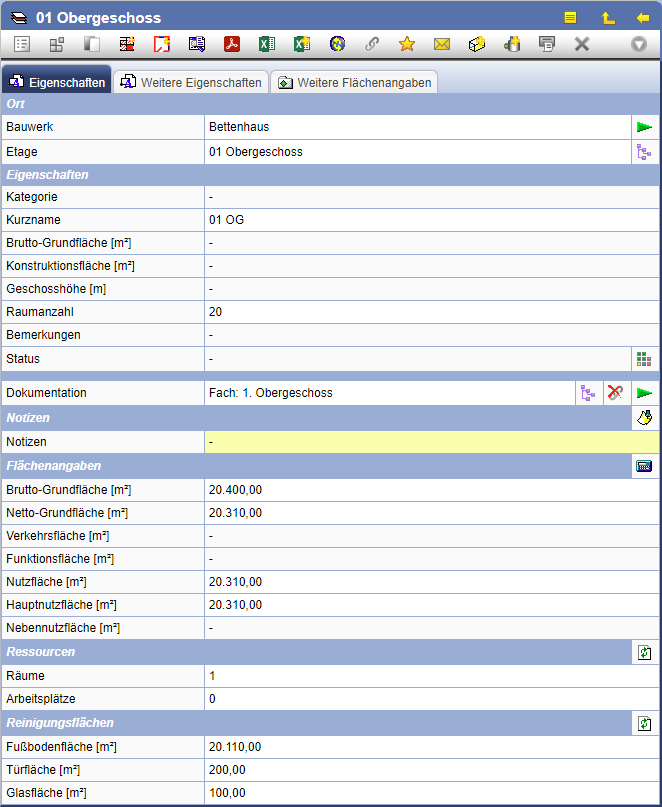The width and height of the screenshot is (662, 807).
Task: Refresh Reinigungsflächen using the green arrows icon
Action: click(x=644, y=723)
